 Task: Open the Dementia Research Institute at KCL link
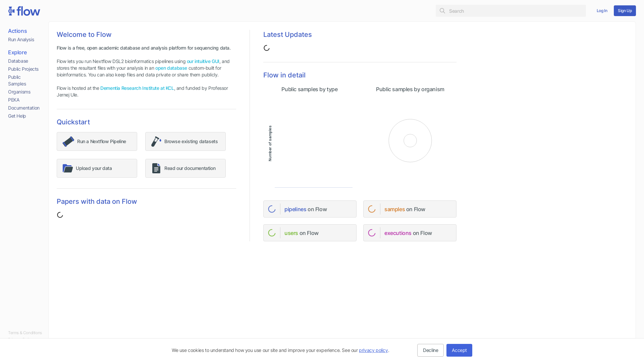click(x=137, y=88)
